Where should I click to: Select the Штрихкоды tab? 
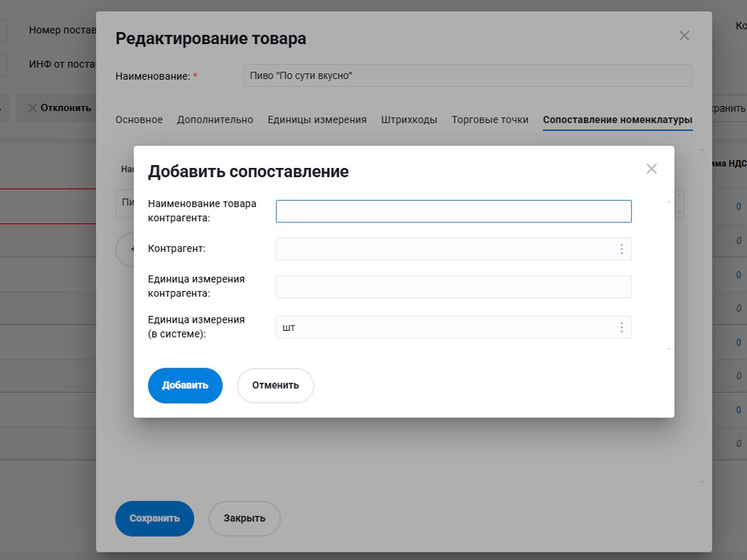point(409,119)
